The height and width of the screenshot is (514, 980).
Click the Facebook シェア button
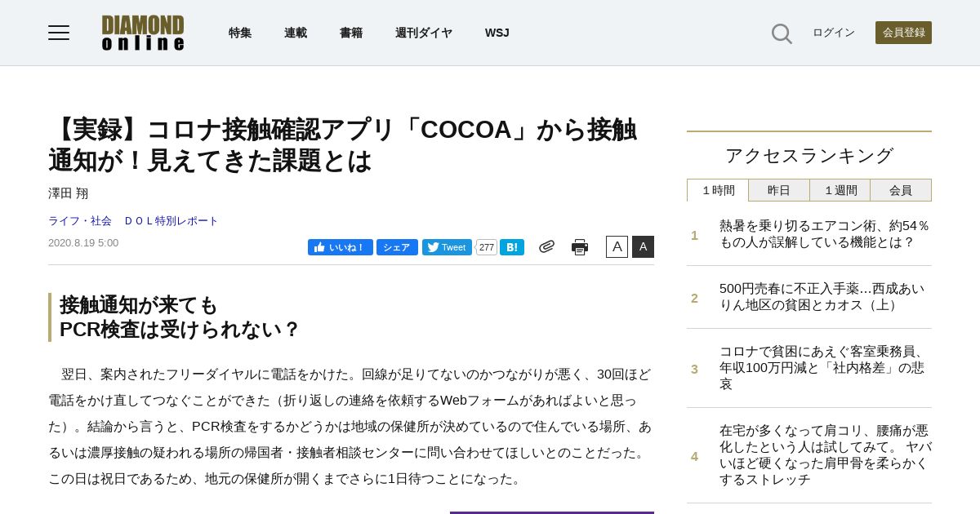(x=397, y=247)
